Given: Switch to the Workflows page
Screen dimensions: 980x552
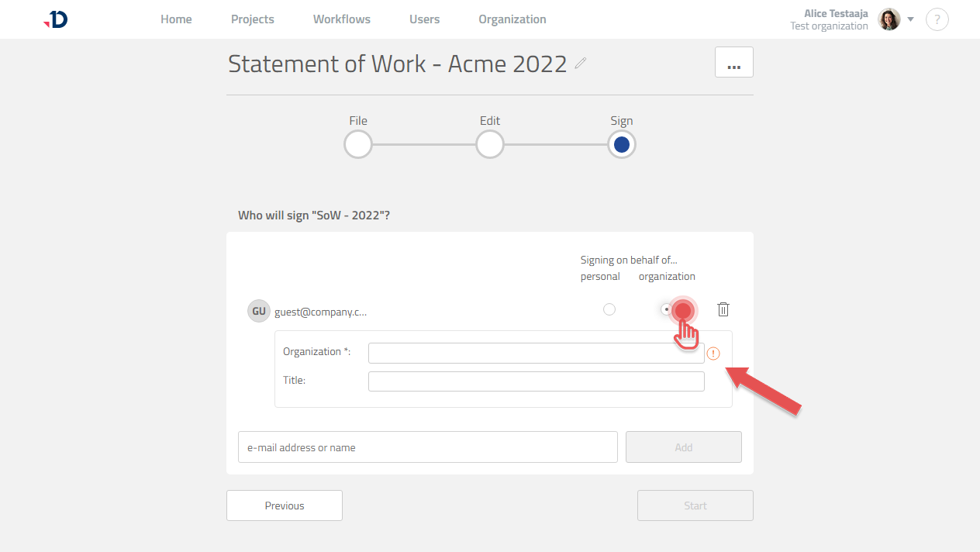Looking at the screenshot, I should point(341,19).
